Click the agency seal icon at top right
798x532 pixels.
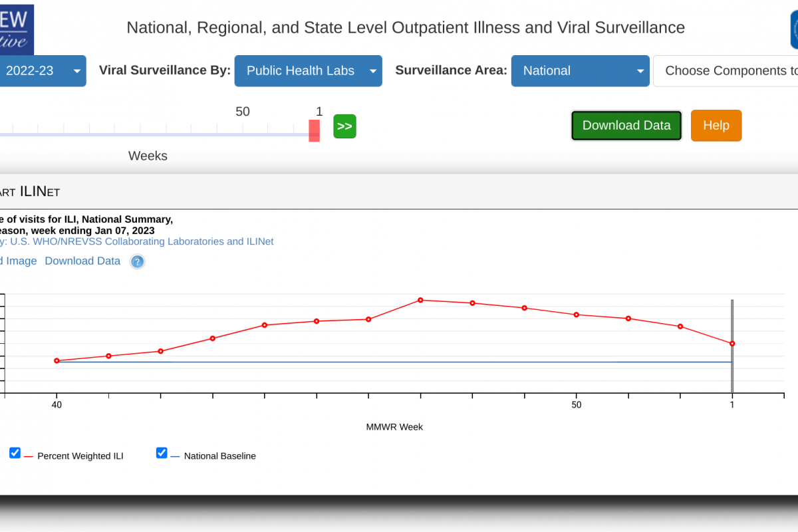[793, 28]
